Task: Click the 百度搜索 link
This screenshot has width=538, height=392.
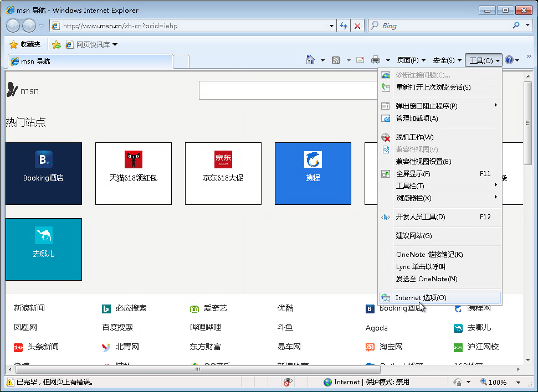Action: [x=117, y=327]
